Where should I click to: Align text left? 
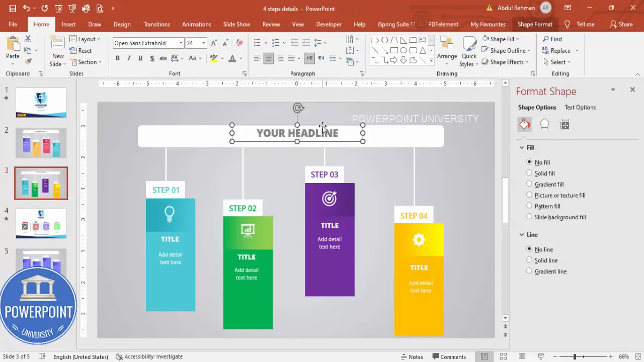pos(257,58)
